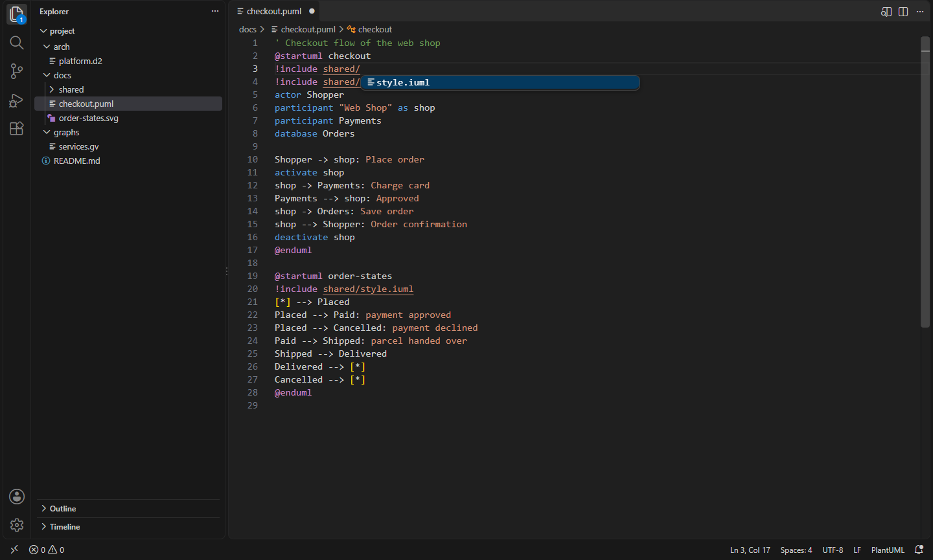The height and width of the screenshot is (560, 933).
Task: Open the Extensions view
Action: point(17,128)
